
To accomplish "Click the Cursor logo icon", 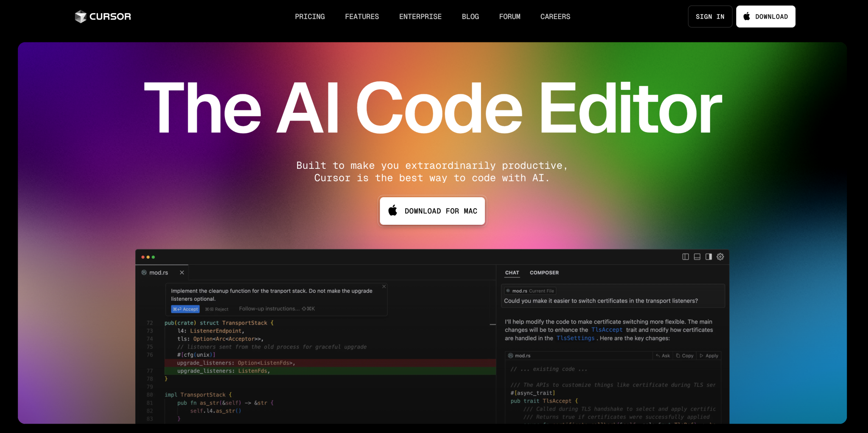I will tap(81, 16).
